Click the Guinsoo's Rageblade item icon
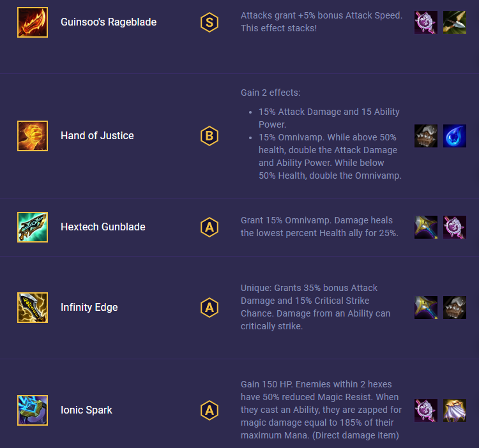 point(33,22)
